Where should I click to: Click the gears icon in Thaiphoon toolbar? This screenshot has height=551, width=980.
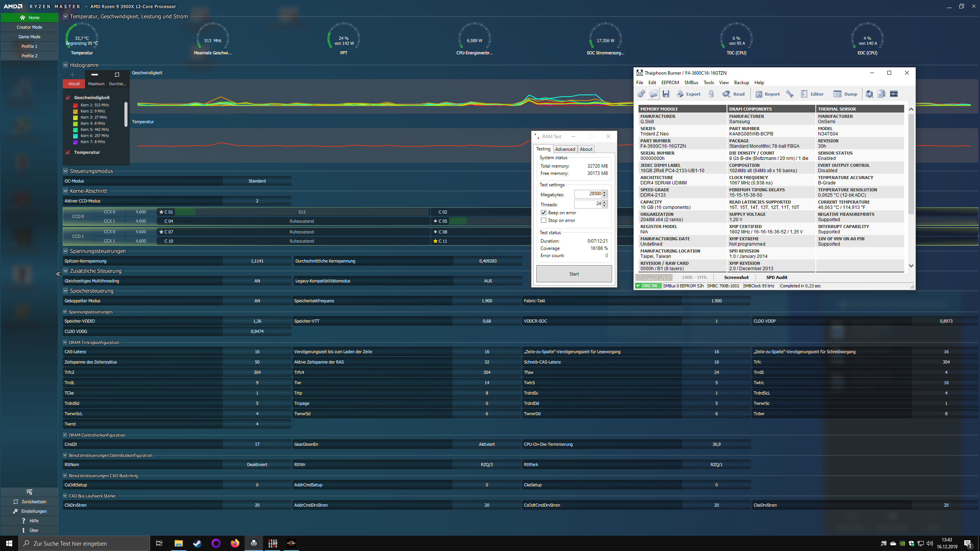pyautogui.click(x=641, y=94)
